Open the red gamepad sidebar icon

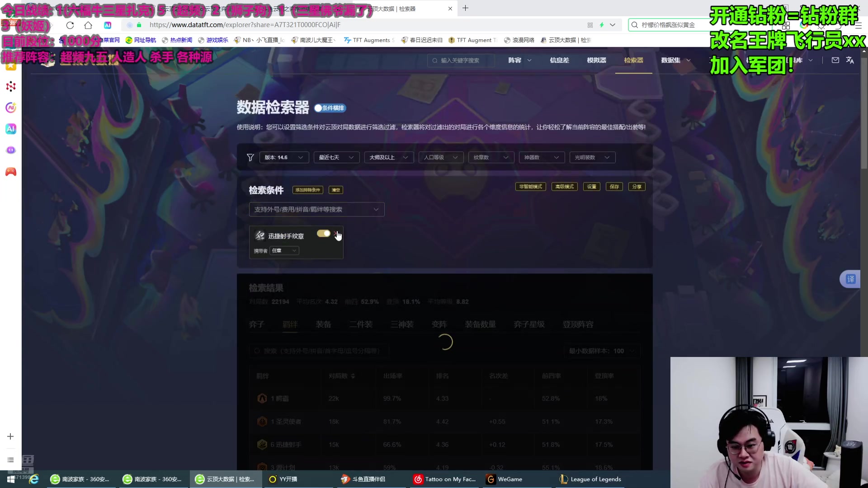[x=11, y=172]
